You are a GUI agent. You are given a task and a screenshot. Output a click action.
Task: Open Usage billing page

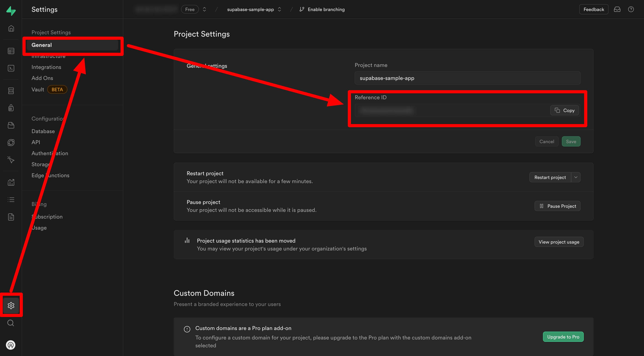[39, 228]
